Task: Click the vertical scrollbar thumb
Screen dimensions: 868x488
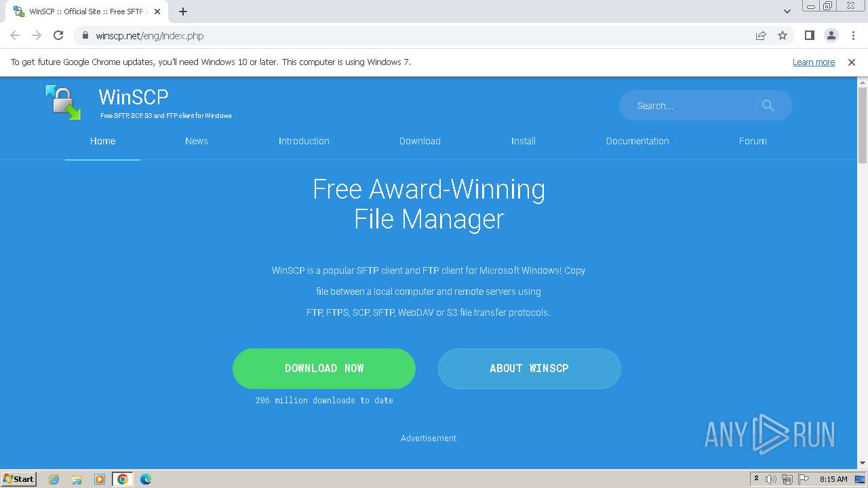Action: [x=863, y=125]
